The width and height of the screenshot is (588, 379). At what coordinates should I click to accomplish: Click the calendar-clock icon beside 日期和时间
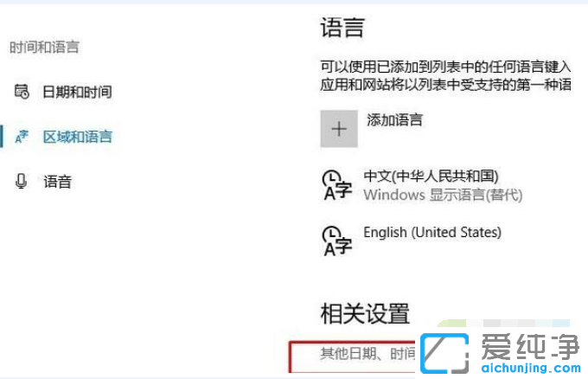click(22, 91)
